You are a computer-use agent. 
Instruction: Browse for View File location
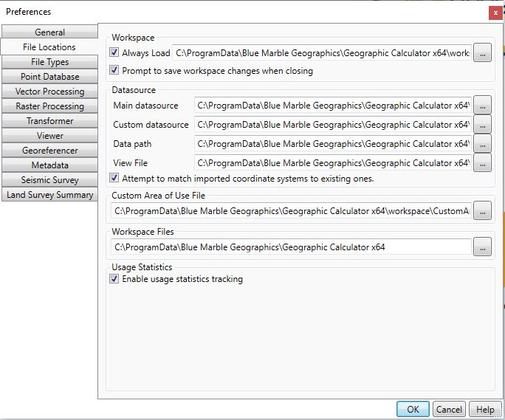[x=482, y=162]
